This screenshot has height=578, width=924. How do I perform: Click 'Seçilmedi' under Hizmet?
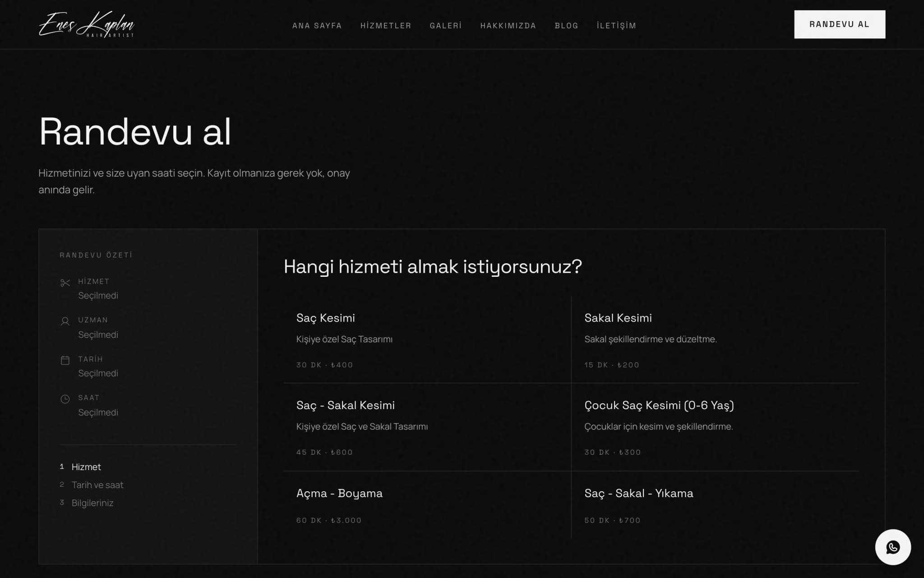tap(98, 295)
